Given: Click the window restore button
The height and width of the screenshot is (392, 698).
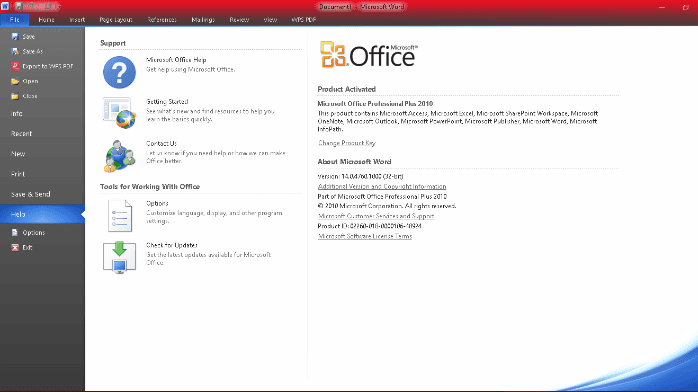Looking at the screenshot, I should (x=686, y=7).
